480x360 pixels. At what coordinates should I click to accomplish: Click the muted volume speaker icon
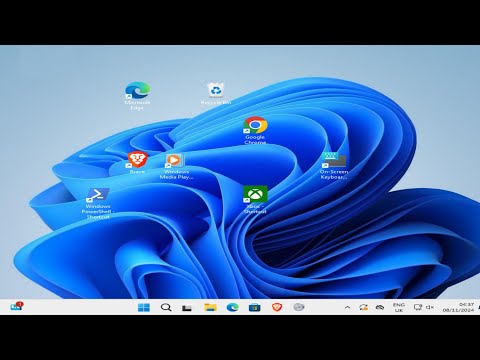[430, 307]
